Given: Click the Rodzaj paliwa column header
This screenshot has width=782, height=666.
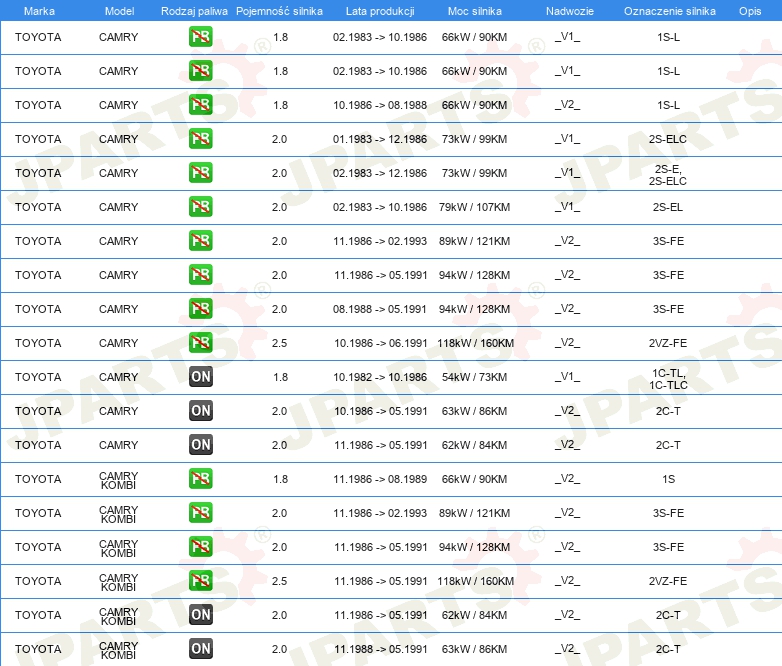Looking at the screenshot, I should click(x=194, y=11).
